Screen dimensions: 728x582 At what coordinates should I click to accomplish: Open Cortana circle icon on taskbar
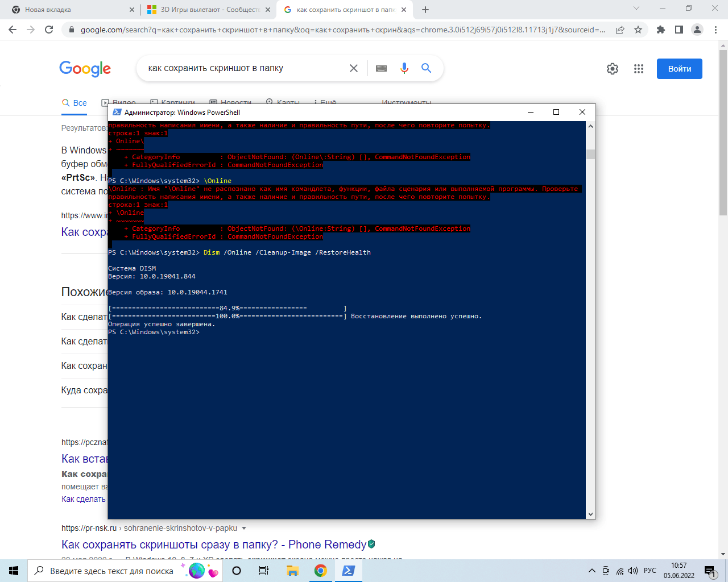tap(237, 571)
